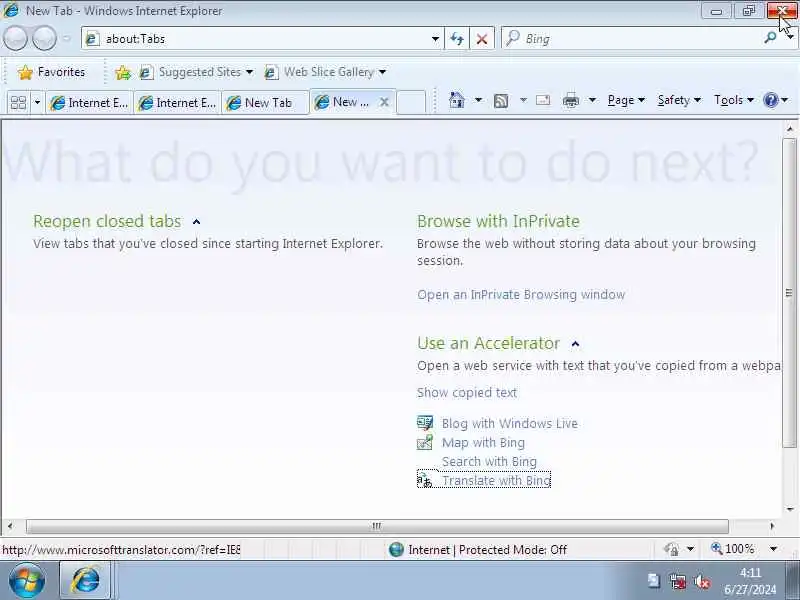Switch to the New Tab tab
This screenshot has height=600, width=800.
point(265,103)
